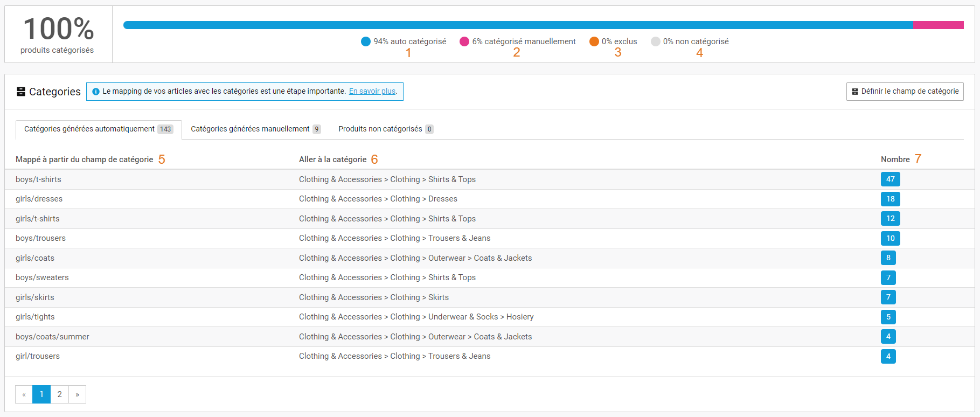Select the girls/skirts row label
This screenshot has width=980, height=417.
click(35, 297)
